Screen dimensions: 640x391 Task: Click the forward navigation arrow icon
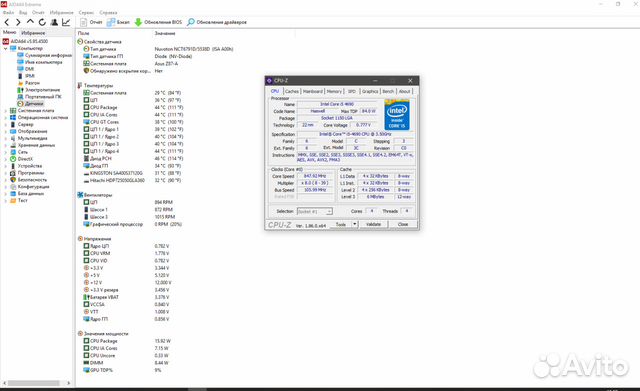(18, 22)
